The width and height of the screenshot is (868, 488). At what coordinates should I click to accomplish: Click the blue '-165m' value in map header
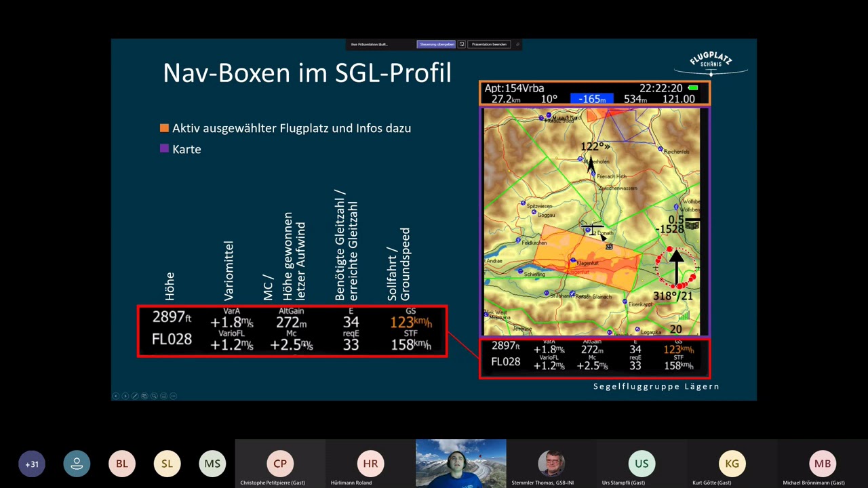(x=591, y=99)
